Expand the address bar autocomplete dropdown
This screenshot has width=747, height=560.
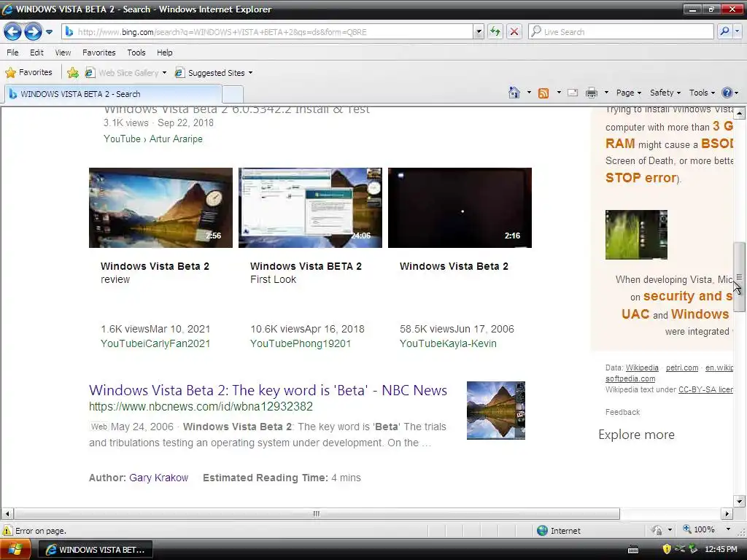tap(479, 32)
